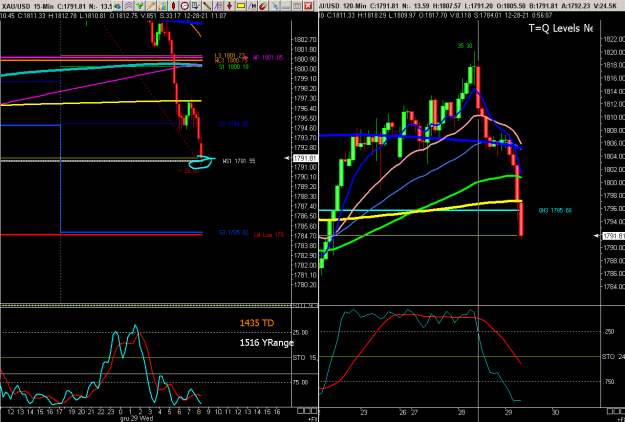Click the +Fx button below 15-Min chart
The width and height of the screenshot is (625, 422).
(x=312, y=419)
